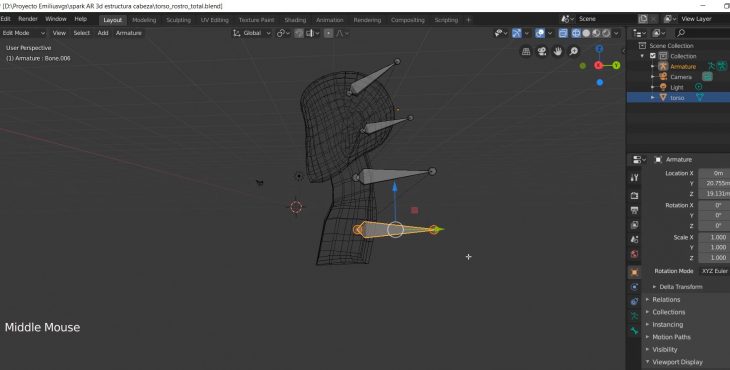730x370 pixels.
Task: Open the Object Constraints properties tab
Action: pyautogui.click(x=634, y=302)
